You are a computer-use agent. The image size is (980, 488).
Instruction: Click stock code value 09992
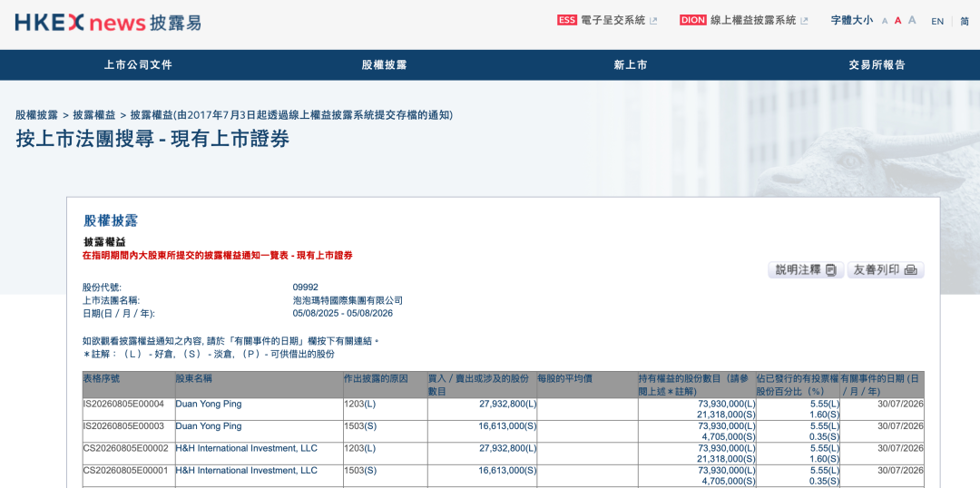tap(306, 288)
